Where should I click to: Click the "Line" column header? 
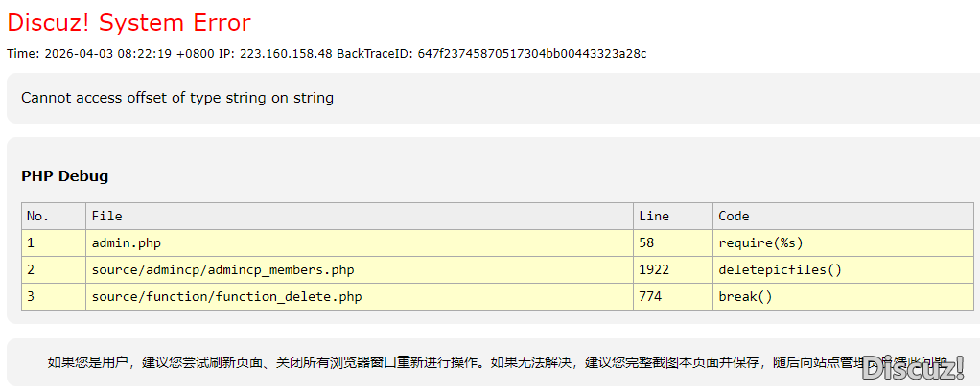pyautogui.click(x=654, y=217)
